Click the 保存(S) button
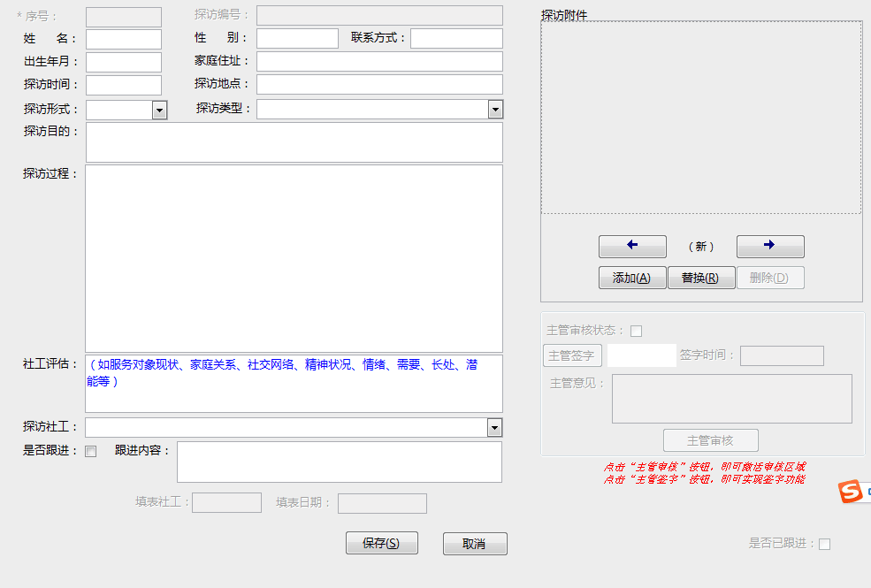This screenshot has width=871, height=588. (x=382, y=543)
